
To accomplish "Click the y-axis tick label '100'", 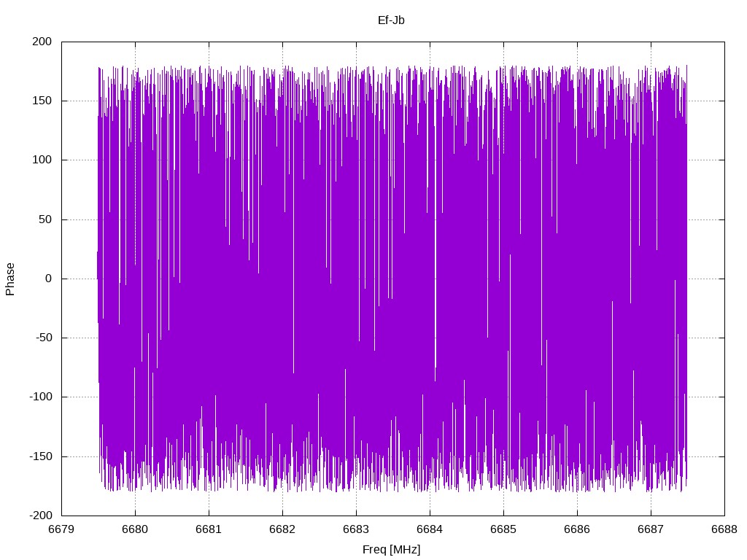I will click(x=42, y=160).
